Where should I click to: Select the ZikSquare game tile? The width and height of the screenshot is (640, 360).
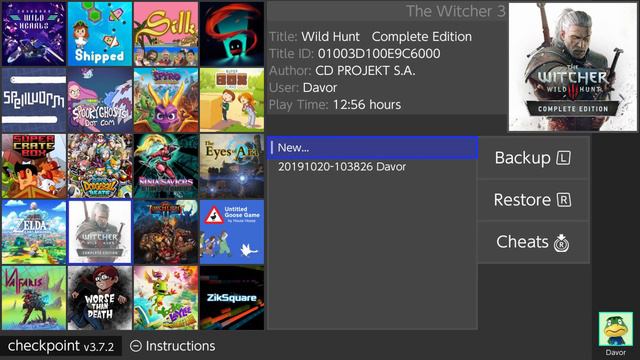coord(232,298)
